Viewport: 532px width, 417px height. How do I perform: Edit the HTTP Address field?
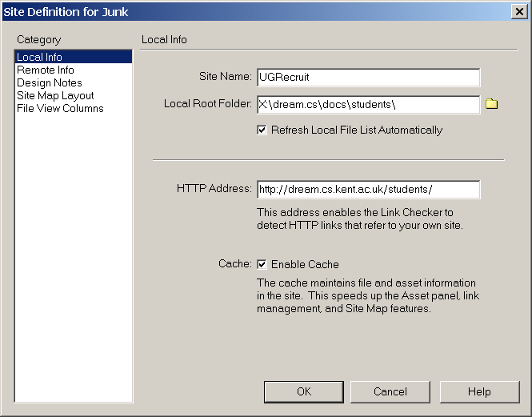[x=369, y=190]
